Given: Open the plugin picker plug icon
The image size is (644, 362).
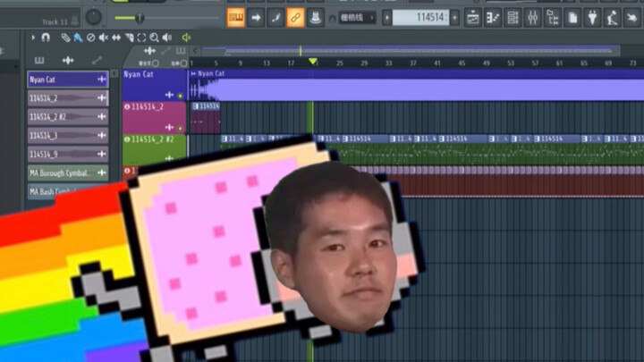Looking at the screenshot, I should [592, 18].
